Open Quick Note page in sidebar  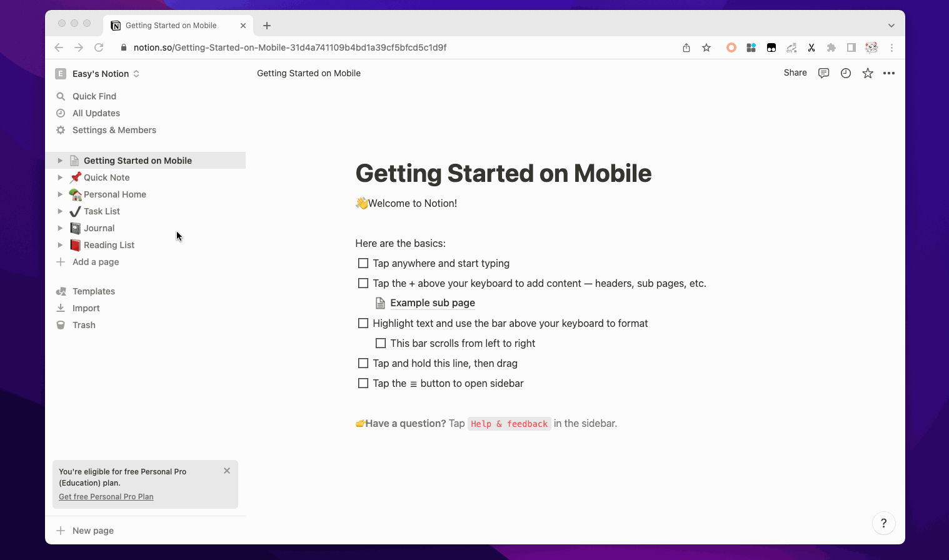coord(107,177)
